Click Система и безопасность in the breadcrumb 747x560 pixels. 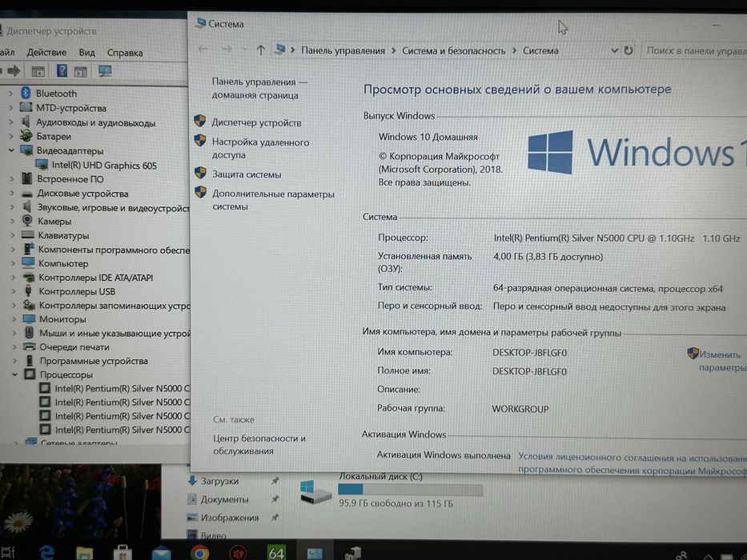pos(453,50)
